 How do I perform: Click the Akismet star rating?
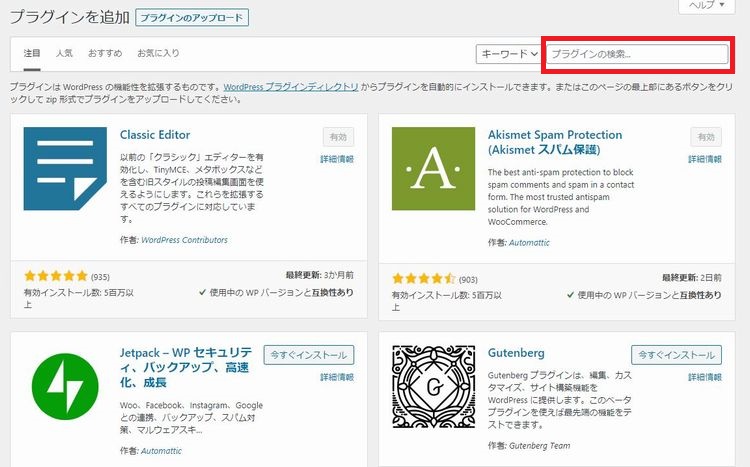424,278
